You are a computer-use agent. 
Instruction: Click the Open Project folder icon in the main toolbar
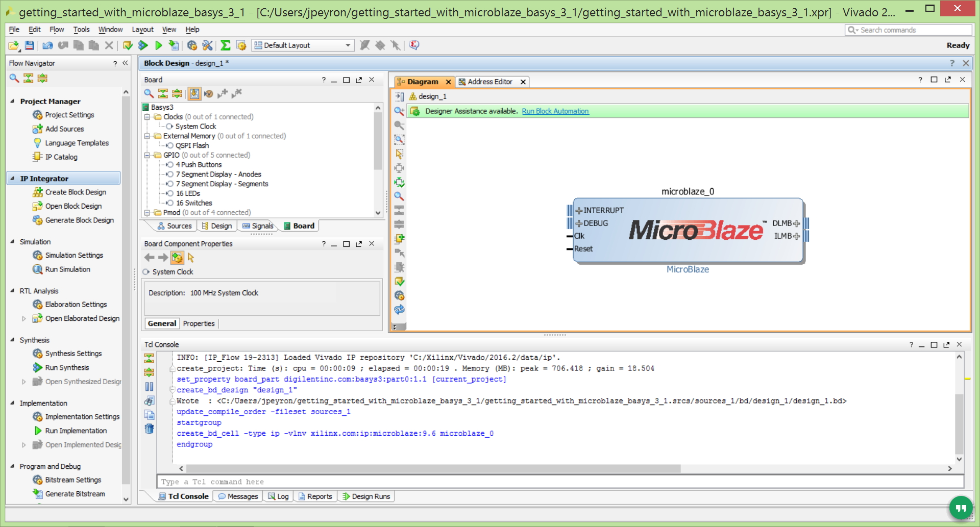pyautogui.click(x=14, y=45)
